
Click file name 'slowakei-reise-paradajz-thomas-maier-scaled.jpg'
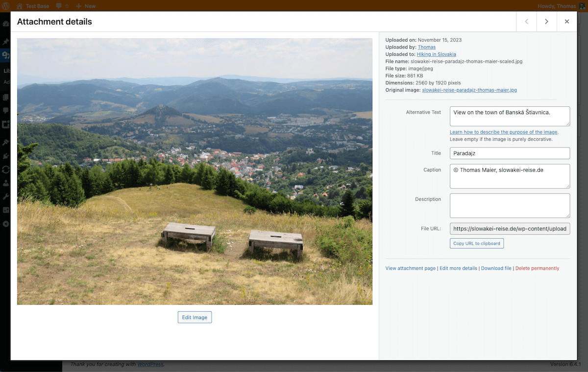pos(466,61)
